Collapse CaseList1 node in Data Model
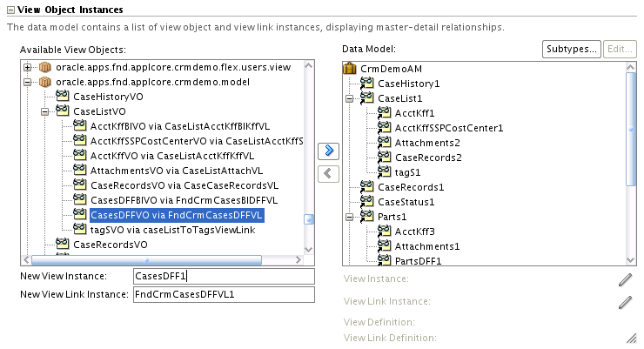 [350, 98]
